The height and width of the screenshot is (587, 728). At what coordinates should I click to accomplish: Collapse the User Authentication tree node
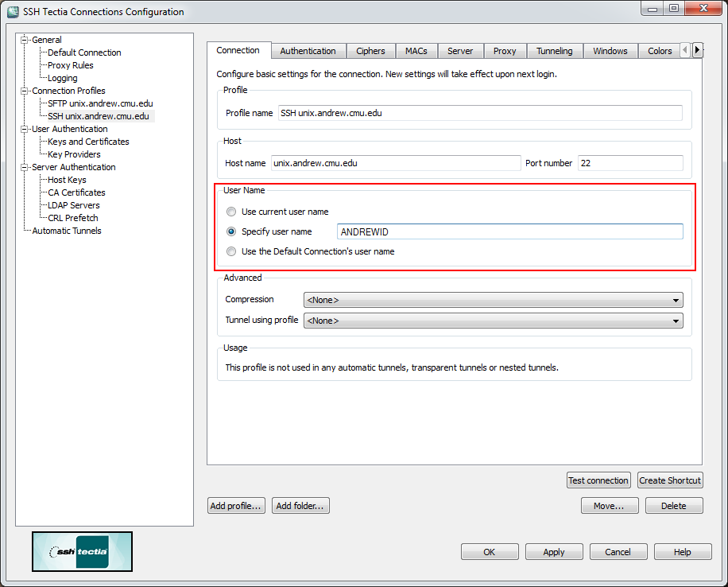point(24,129)
